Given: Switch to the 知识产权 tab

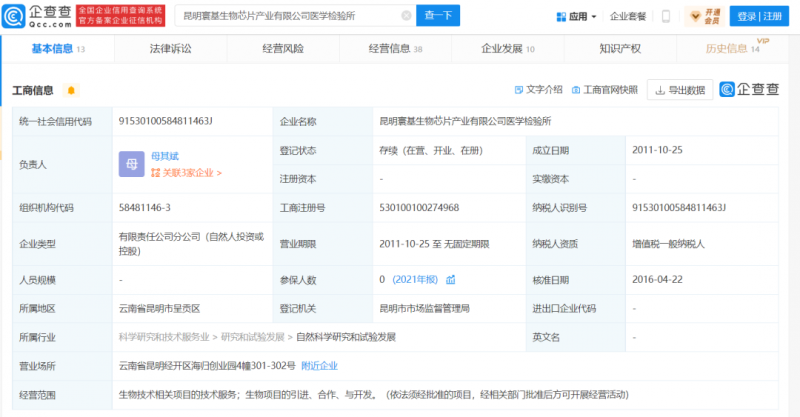Looking at the screenshot, I should (x=620, y=49).
